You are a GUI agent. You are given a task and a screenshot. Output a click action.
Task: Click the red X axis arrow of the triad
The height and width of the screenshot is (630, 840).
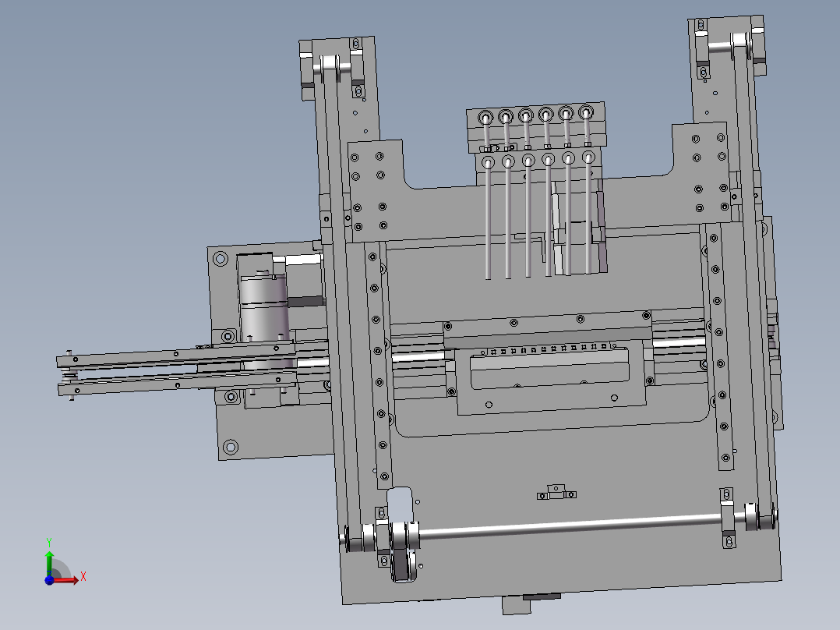point(66,579)
